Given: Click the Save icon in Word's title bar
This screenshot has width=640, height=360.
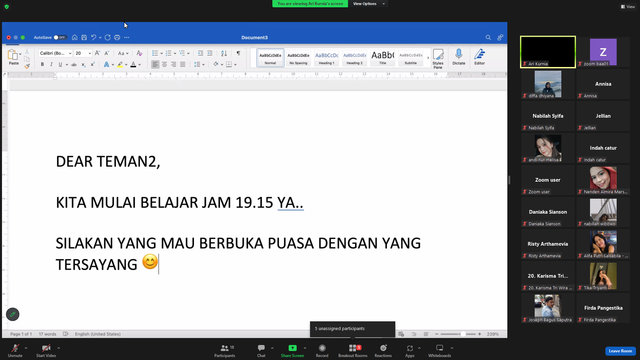Looking at the screenshot, I should coord(84,38).
